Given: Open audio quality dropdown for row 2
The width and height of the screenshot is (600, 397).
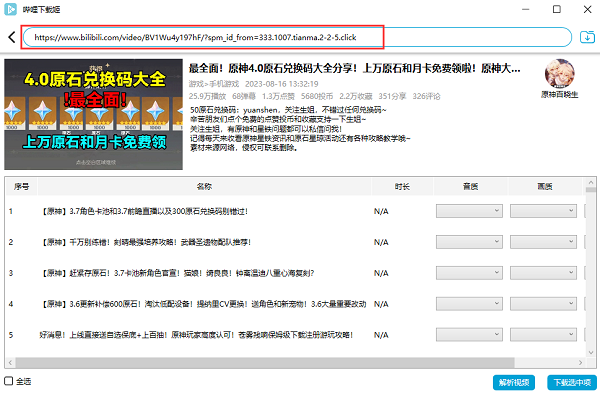Looking at the screenshot, I should click(469, 242).
